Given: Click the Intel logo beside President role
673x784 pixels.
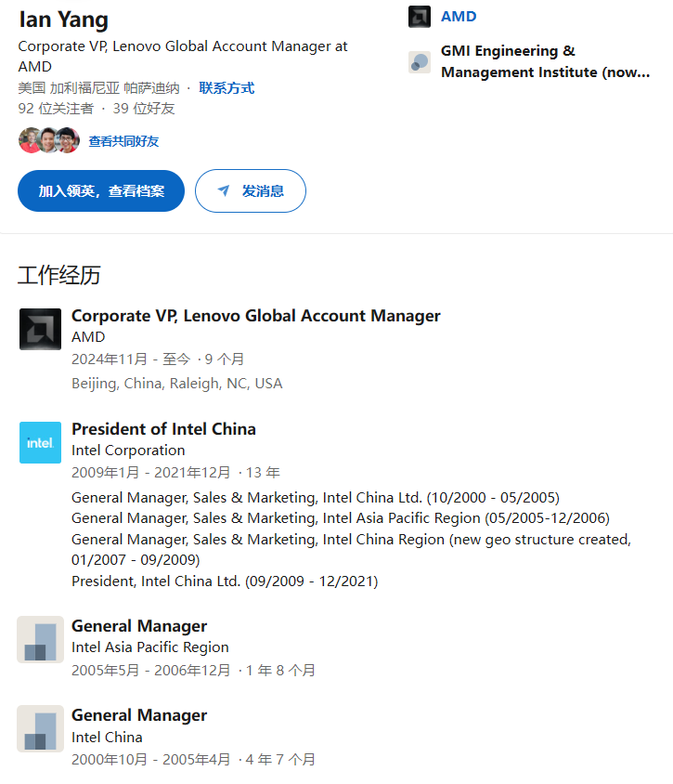Looking at the screenshot, I should pos(40,442).
